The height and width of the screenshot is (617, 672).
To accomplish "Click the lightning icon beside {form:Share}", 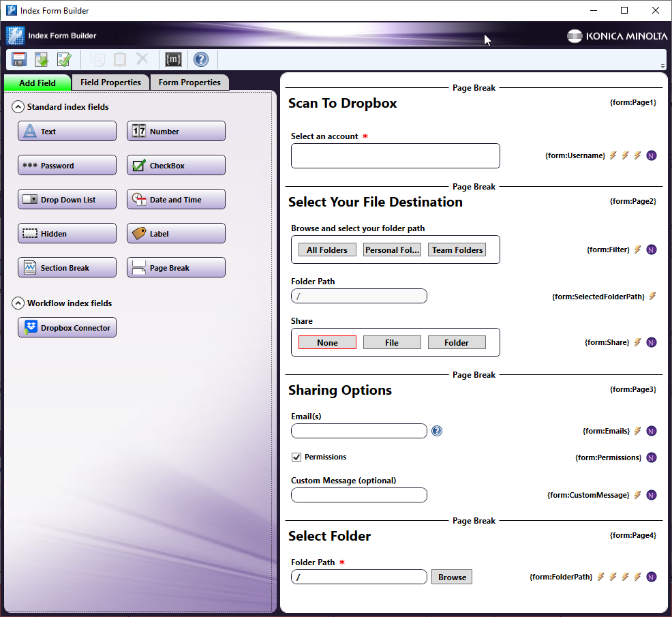I will pos(638,342).
